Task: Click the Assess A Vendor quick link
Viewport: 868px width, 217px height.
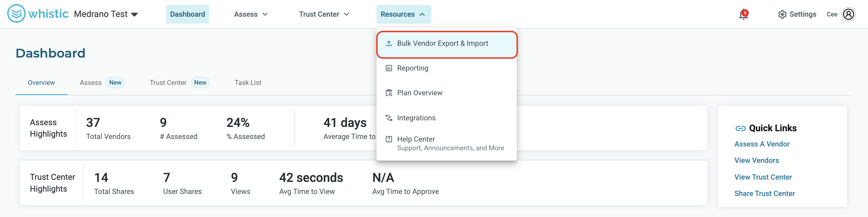Action: (762, 144)
